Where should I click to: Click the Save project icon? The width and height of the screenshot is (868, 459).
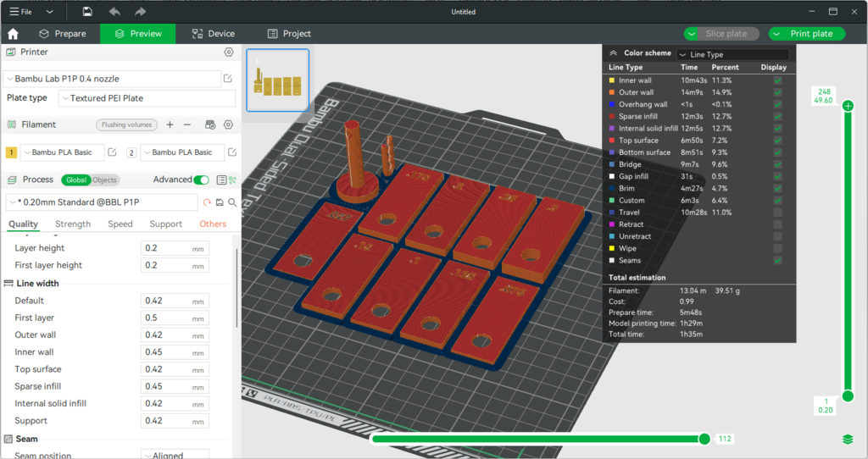[x=87, y=12]
